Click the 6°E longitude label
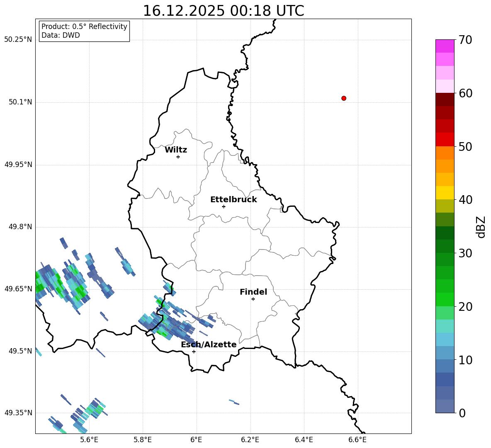The width and height of the screenshot is (491, 448). (x=196, y=440)
